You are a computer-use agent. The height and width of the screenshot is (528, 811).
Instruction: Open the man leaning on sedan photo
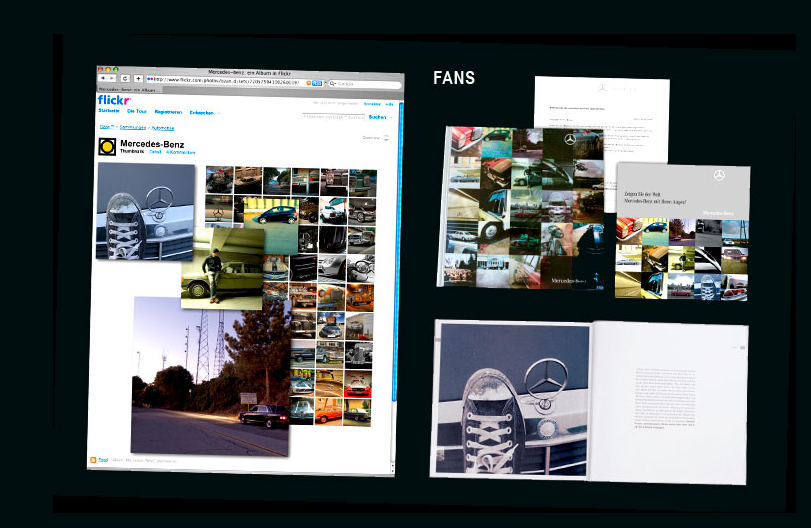[222, 270]
